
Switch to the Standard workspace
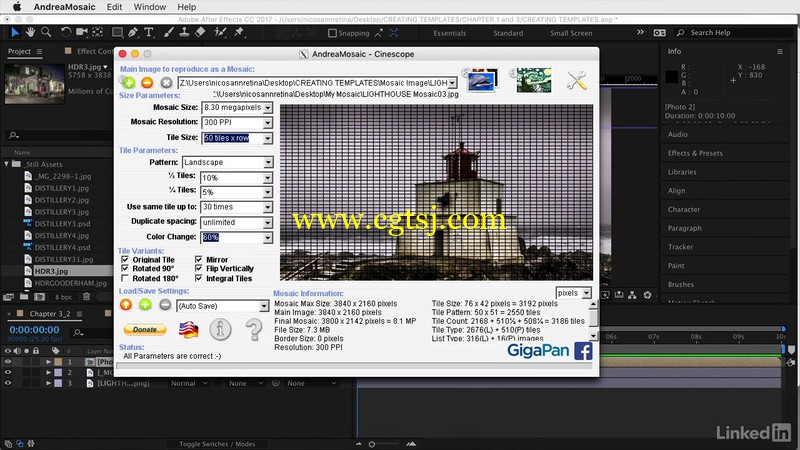(508, 33)
